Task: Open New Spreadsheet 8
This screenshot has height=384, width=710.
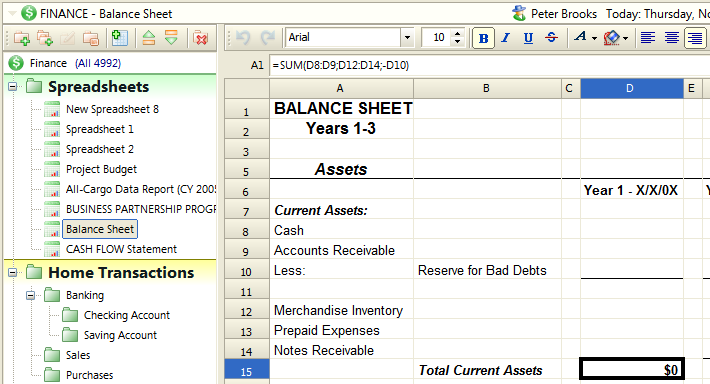Action: 112,109
